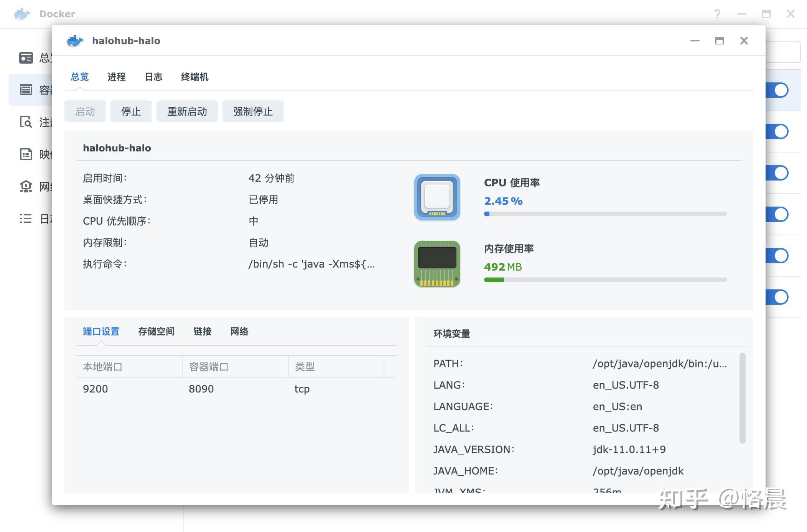Toggle the sixth container switch in Docker window
The width and height of the screenshot is (807, 532).
(777, 297)
